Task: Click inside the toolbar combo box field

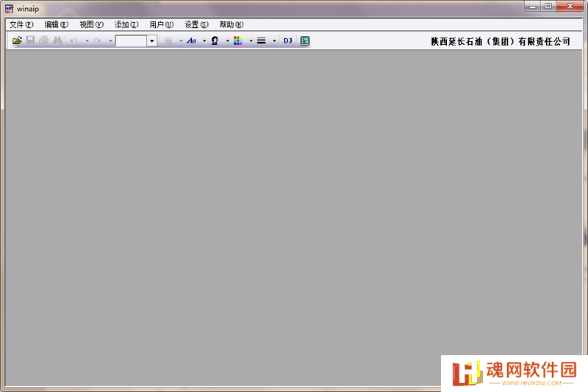Action: pyautogui.click(x=132, y=40)
